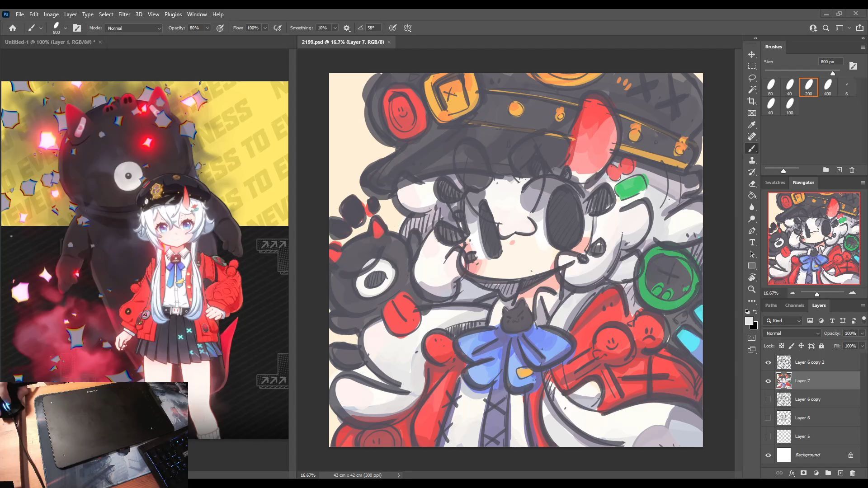Select the Dodge tool
The width and height of the screenshot is (868, 488).
click(752, 219)
